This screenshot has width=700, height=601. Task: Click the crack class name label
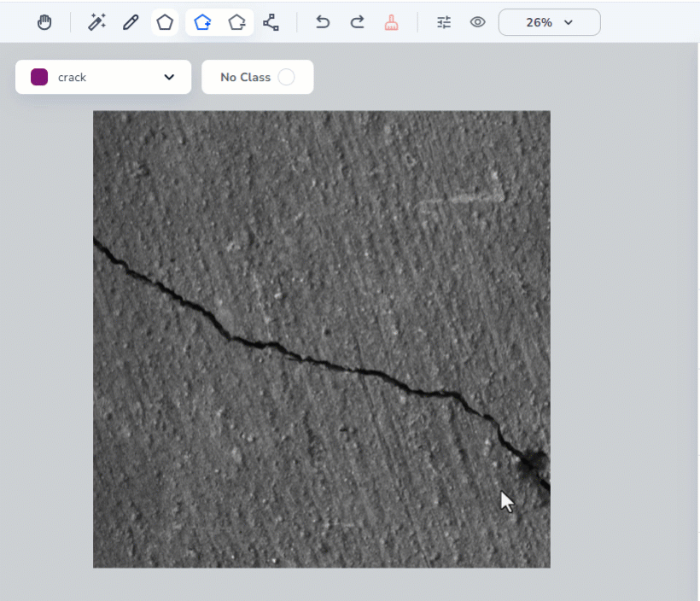point(73,77)
